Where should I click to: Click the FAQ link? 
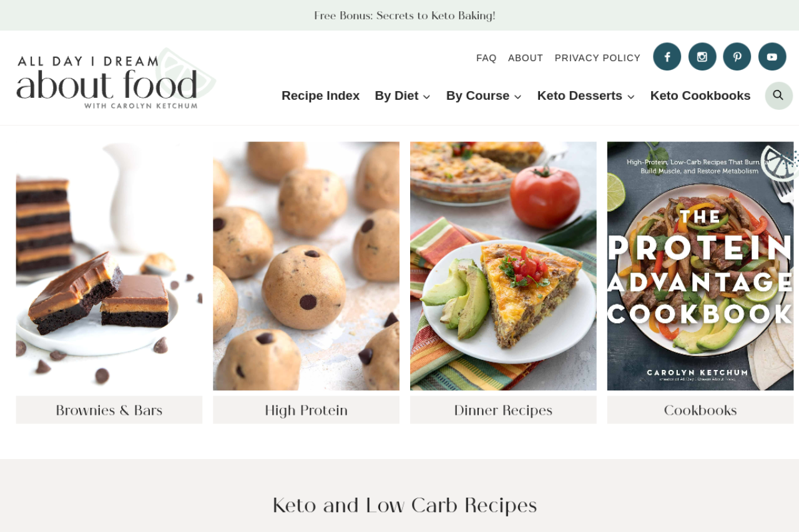pyautogui.click(x=486, y=58)
